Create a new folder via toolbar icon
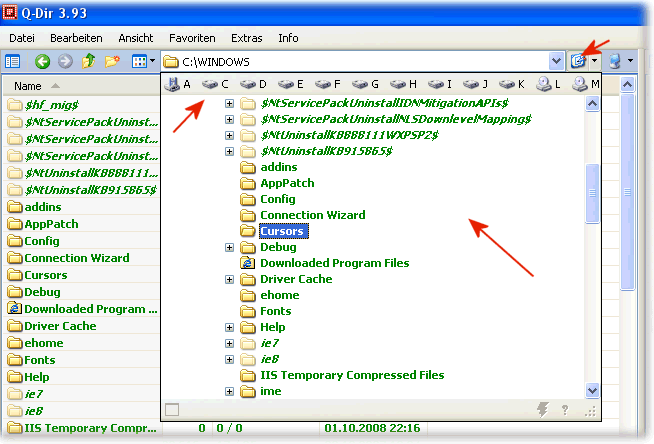This screenshot has width=654, height=444. point(112,62)
